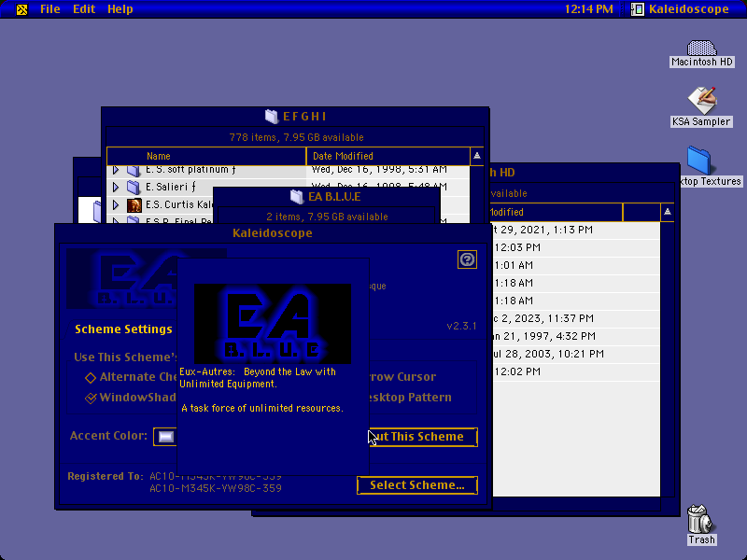Click the 1:01 AM row in Macintosh HD
747x560 pixels.
[574, 265]
